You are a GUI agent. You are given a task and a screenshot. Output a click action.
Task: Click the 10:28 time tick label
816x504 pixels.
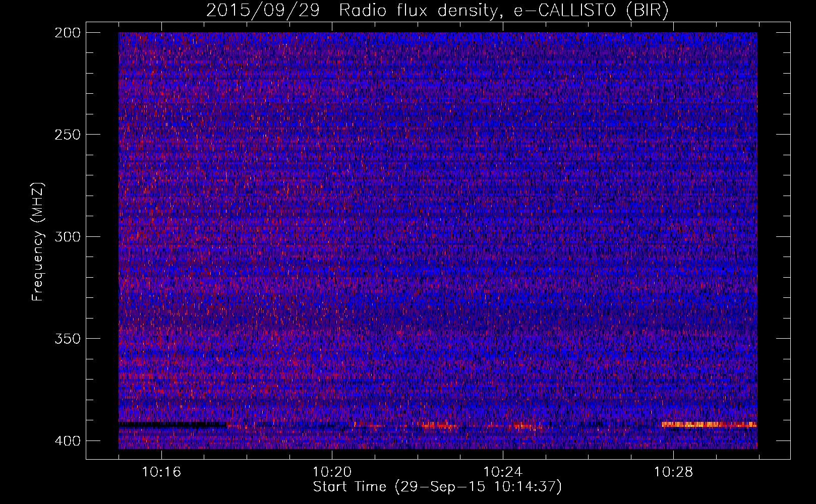(673, 472)
